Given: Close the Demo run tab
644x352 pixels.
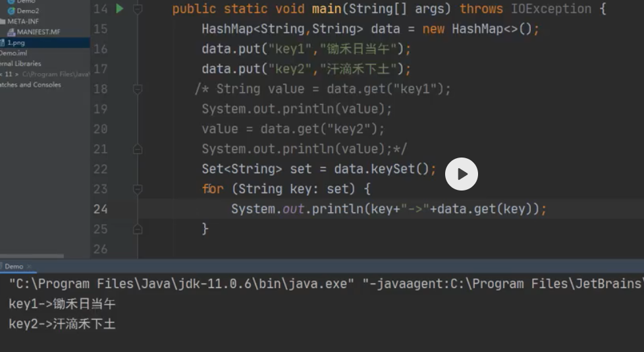Looking at the screenshot, I should (x=29, y=266).
